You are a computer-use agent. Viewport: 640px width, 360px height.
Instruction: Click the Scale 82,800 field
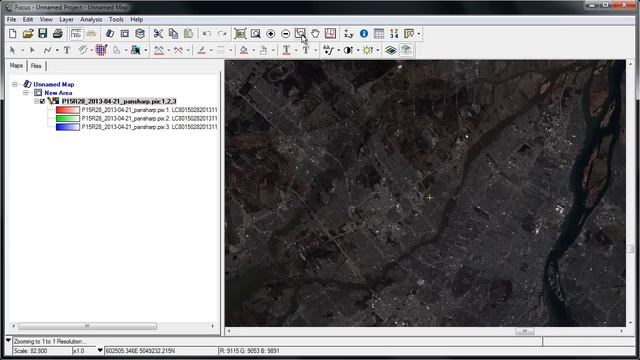pos(42,351)
